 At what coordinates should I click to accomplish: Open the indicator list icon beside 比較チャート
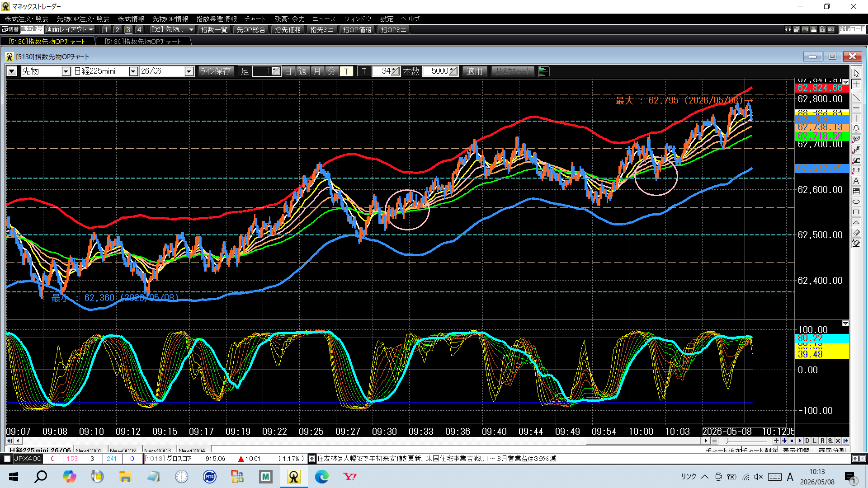tap(544, 71)
